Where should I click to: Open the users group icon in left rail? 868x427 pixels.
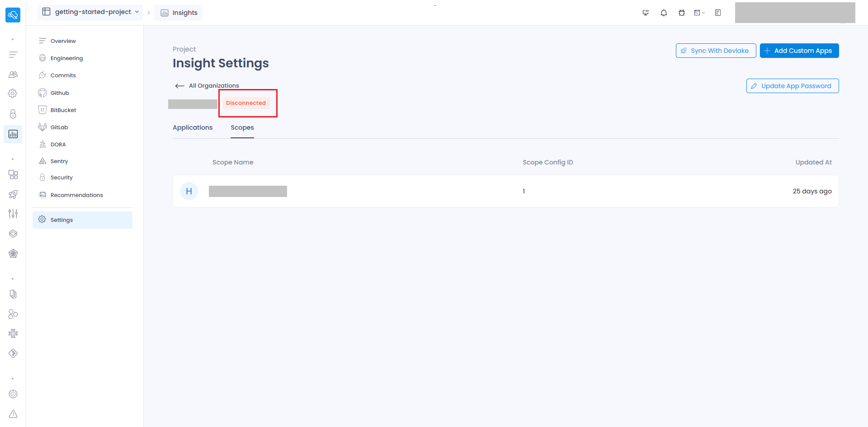pyautogui.click(x=13, y=75)
